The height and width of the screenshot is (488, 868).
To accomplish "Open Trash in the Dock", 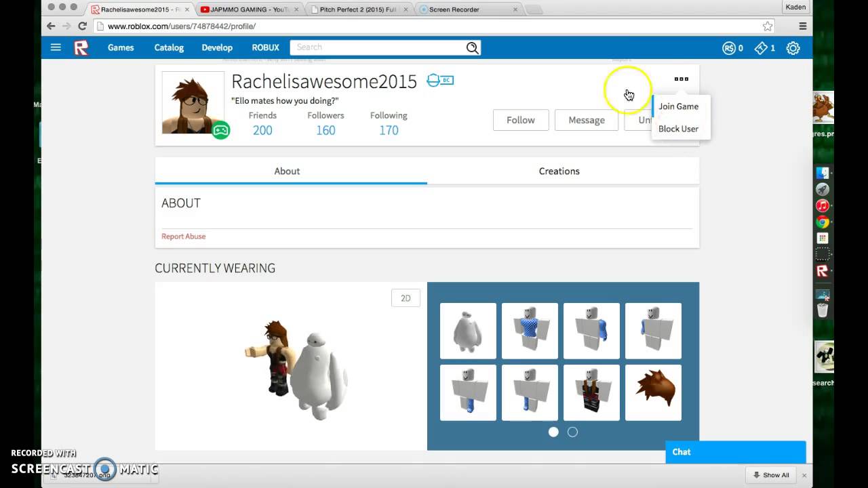I will (x=823, y=310).
